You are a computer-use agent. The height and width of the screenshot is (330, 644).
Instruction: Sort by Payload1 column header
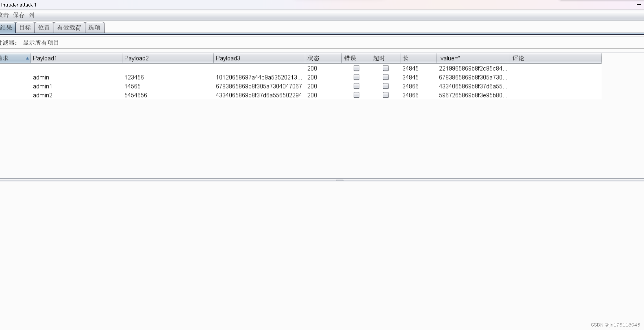pyautogui.click(x=76, y=58)
